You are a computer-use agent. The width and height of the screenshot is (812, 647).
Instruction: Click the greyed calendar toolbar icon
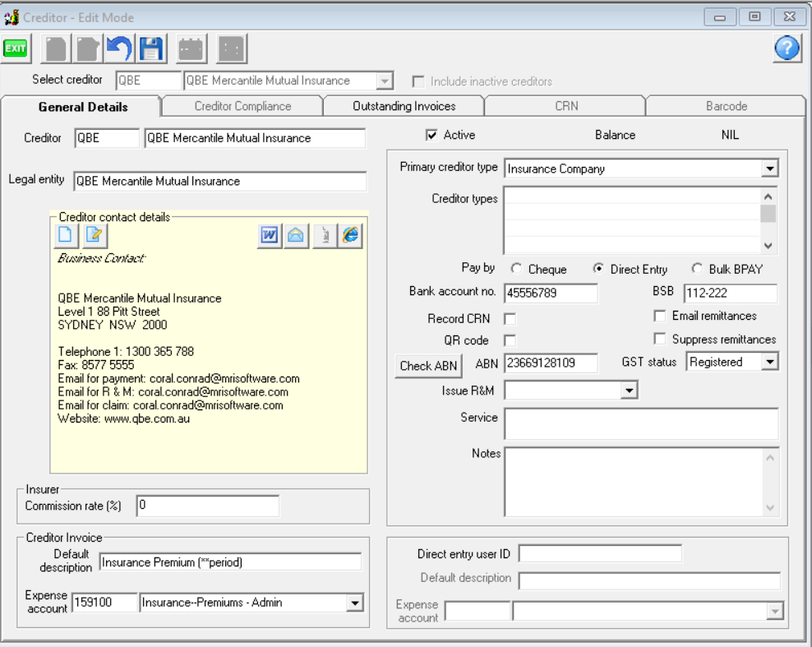(191, 49)
